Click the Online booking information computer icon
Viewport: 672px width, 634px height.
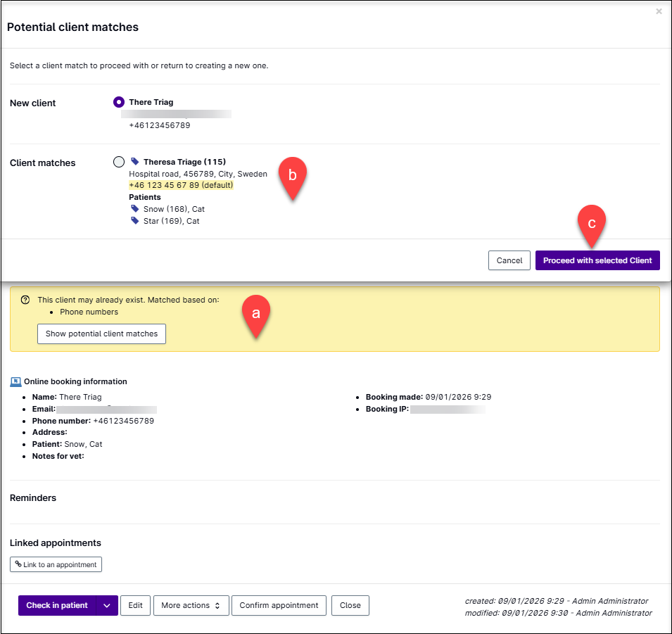click(16, 381)
